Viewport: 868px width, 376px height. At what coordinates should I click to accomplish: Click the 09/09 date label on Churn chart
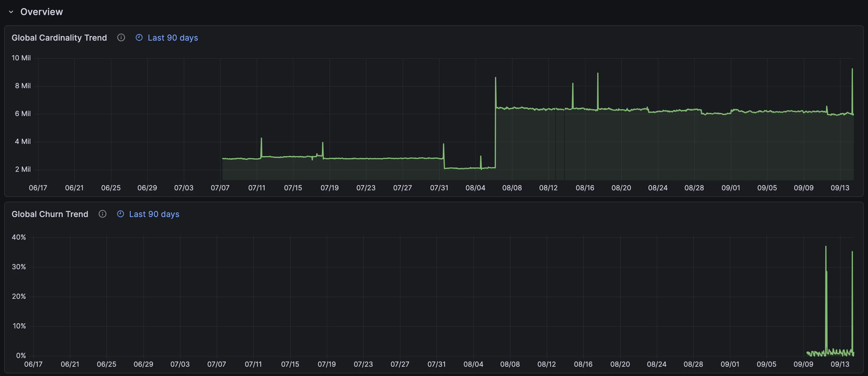coord(803,364)
